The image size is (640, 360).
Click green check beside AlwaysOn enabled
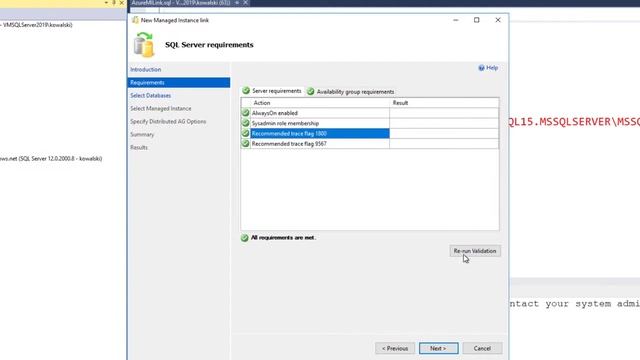point(245,113)
